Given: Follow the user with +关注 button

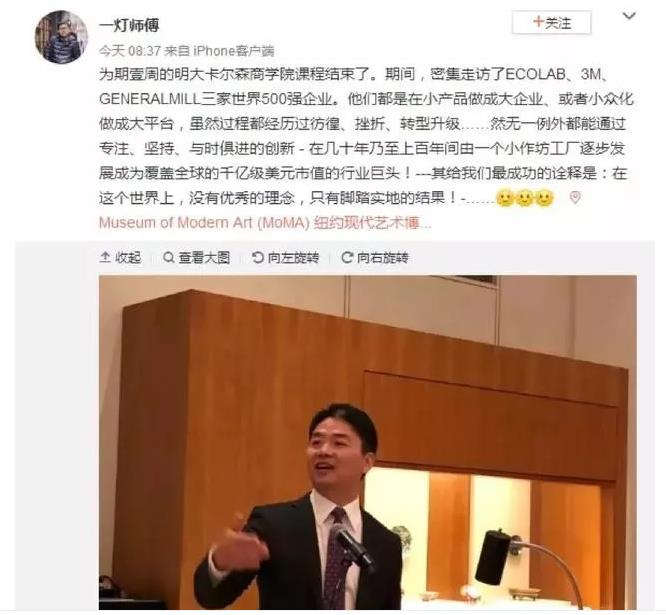Looking at the screenshot, I should [551, 23].
